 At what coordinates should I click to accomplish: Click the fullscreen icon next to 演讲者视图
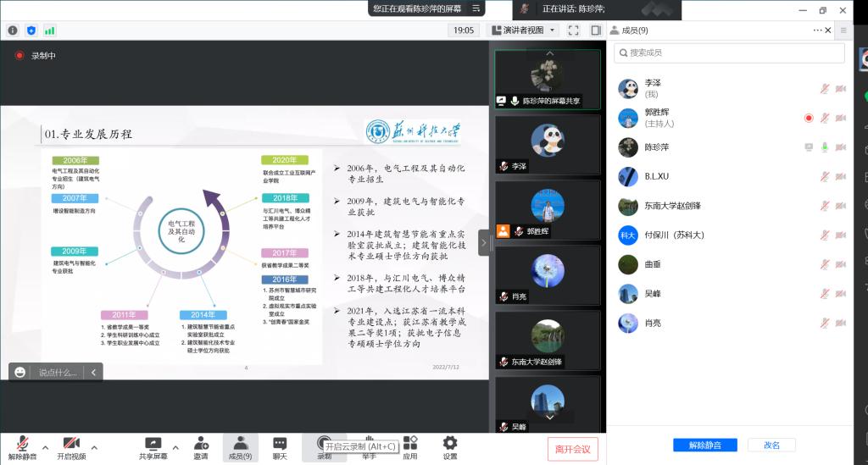click(x=573, y=30)
